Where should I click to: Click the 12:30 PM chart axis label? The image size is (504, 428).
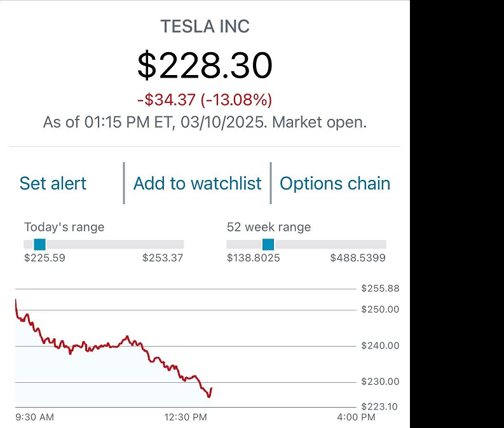click(186, 417)
